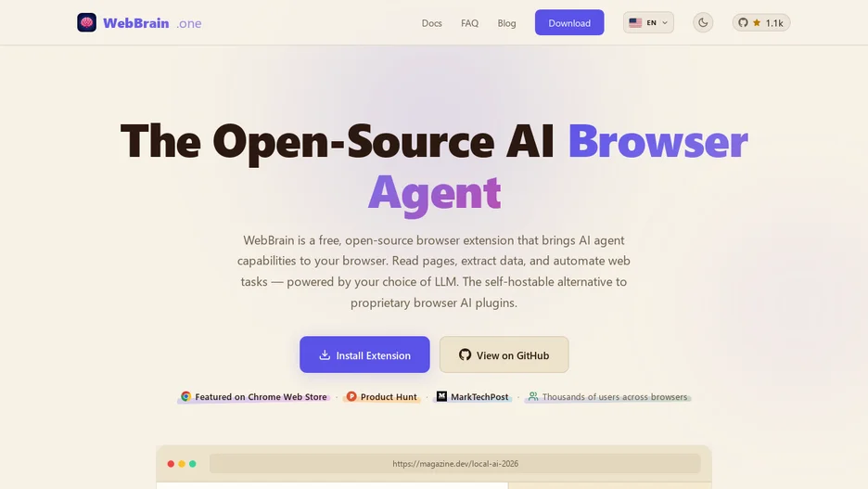Toggle dark mode with moon icon
Viewport: 868px width, 489px height.
(703, 22)
